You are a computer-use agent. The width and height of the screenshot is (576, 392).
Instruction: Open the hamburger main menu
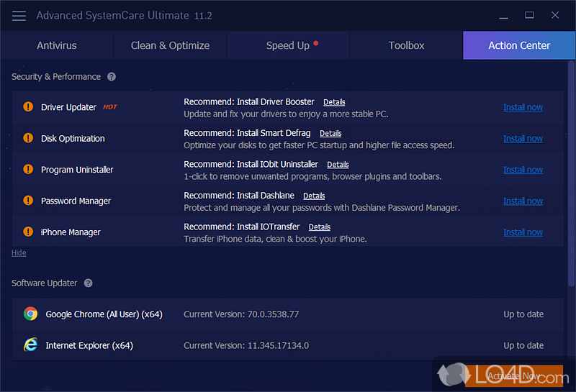[x=19, y=16]
